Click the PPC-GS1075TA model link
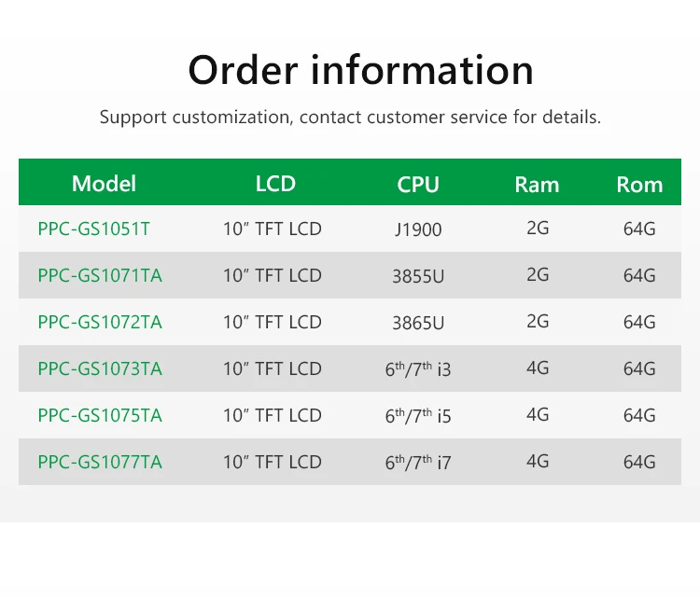 point(100,415)
